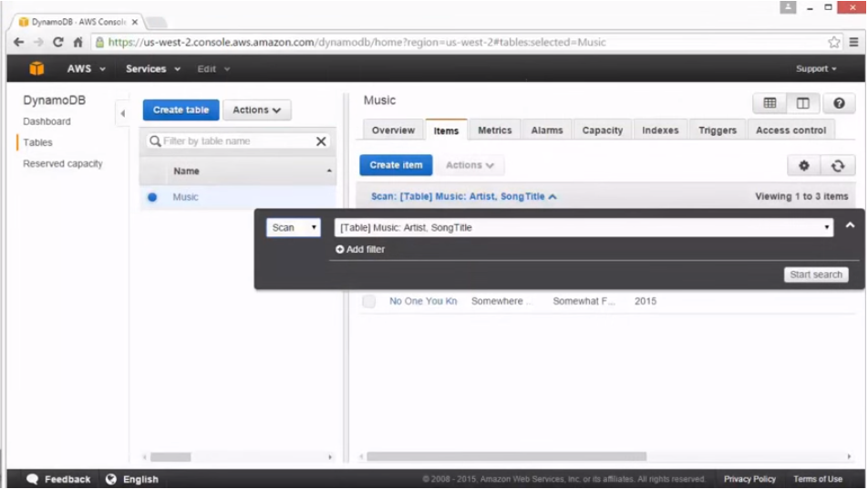Viewport: 868px width, 489px height.
Task: Click the Create table button
Action: click(x=181, y=110)
